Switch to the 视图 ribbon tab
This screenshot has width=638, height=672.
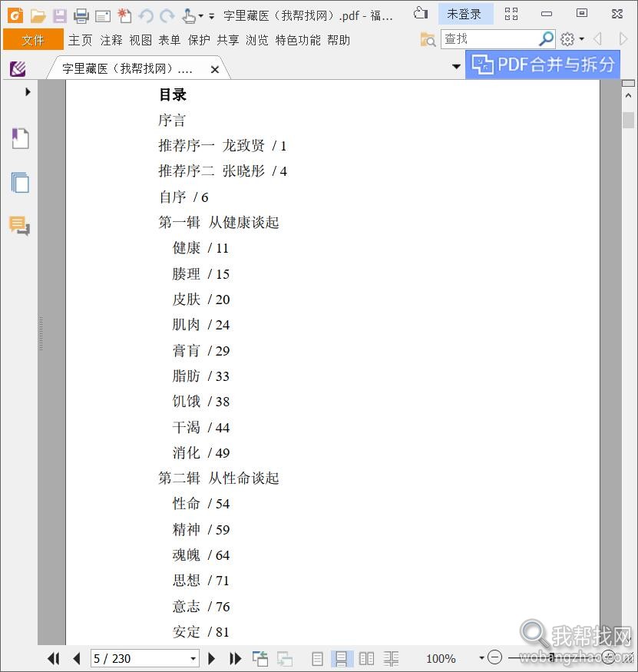pos(140,40)
